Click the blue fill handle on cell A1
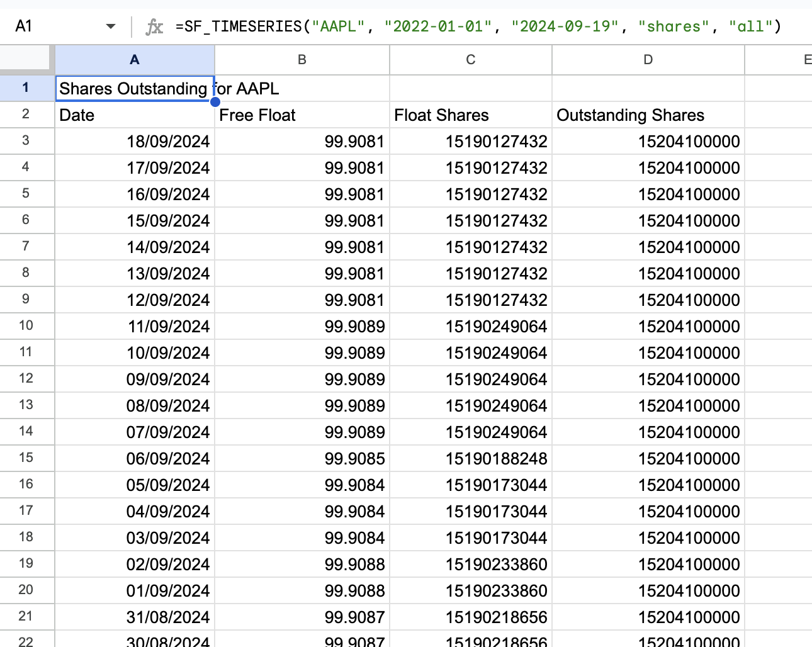Image resolution: width=812 pixels, height=647 pixels. coord(215,102)
